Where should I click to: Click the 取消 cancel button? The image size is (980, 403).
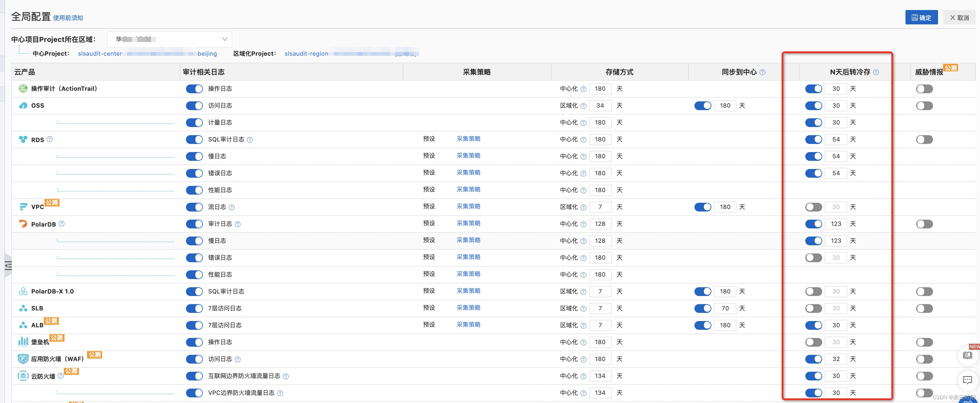tap(959, 18)
